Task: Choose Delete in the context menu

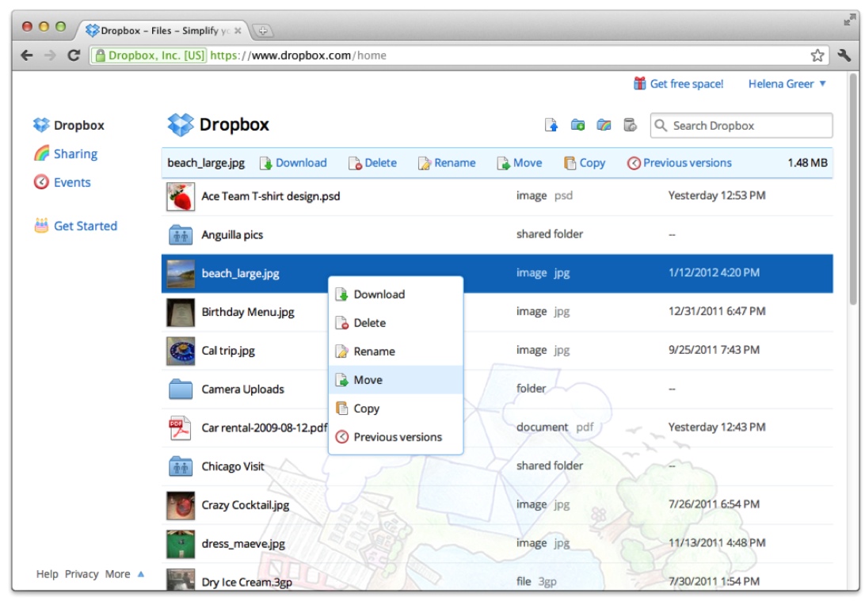Action: pyautogui.click(x=395, y=323)
